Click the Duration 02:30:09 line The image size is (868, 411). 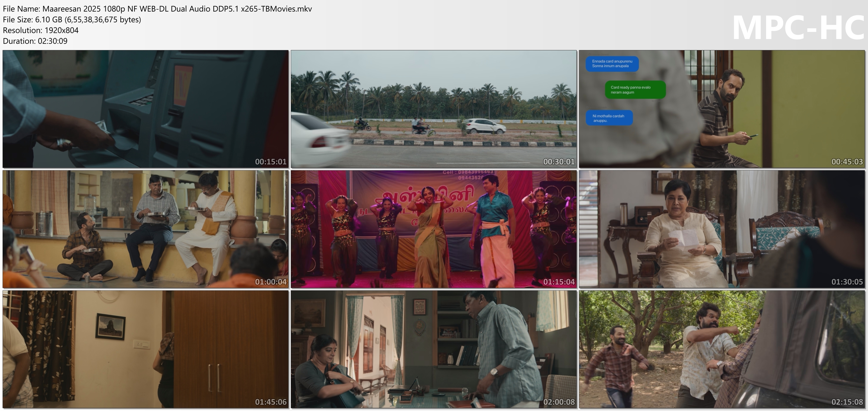35,41
